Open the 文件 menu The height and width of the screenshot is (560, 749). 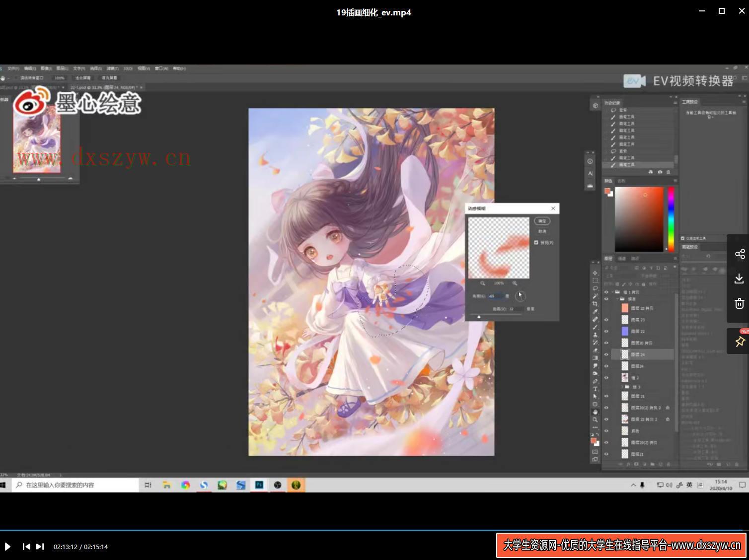(x=13, y=69)
